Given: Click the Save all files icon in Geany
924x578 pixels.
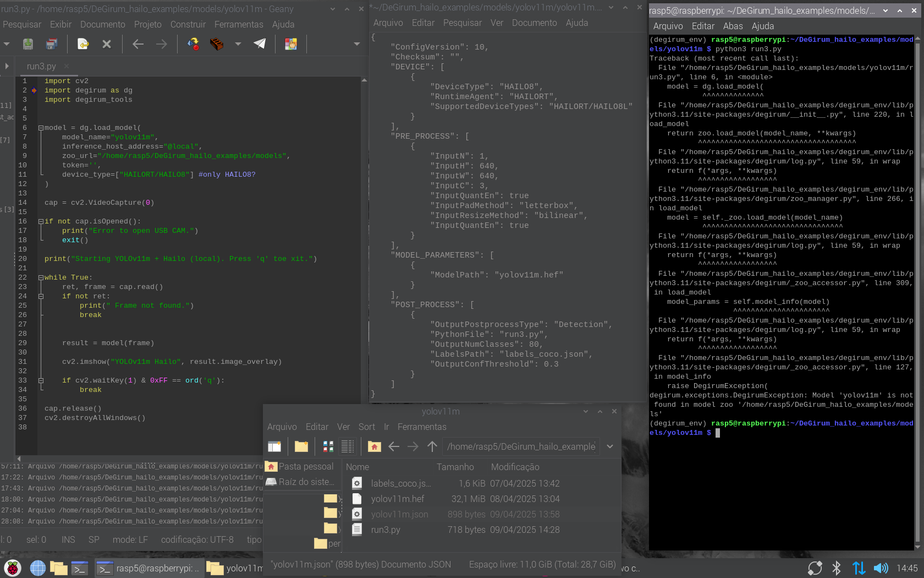Looking at the screenshot, I should coord(51,44).
